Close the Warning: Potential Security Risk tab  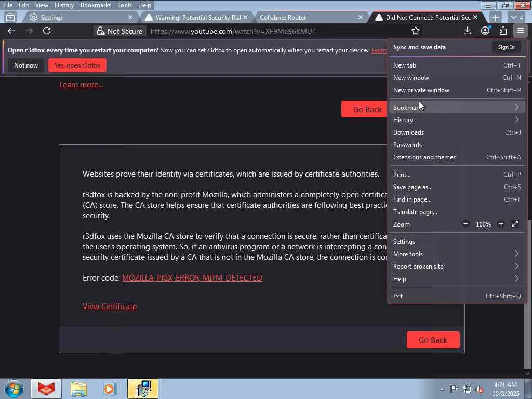click(x=245, y=17)
